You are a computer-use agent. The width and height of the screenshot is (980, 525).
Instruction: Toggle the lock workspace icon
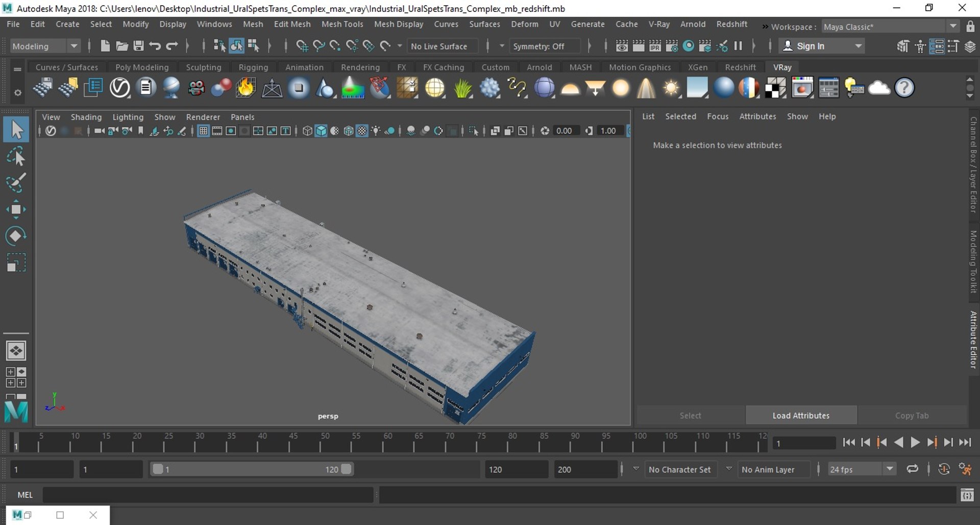[970, 27]
